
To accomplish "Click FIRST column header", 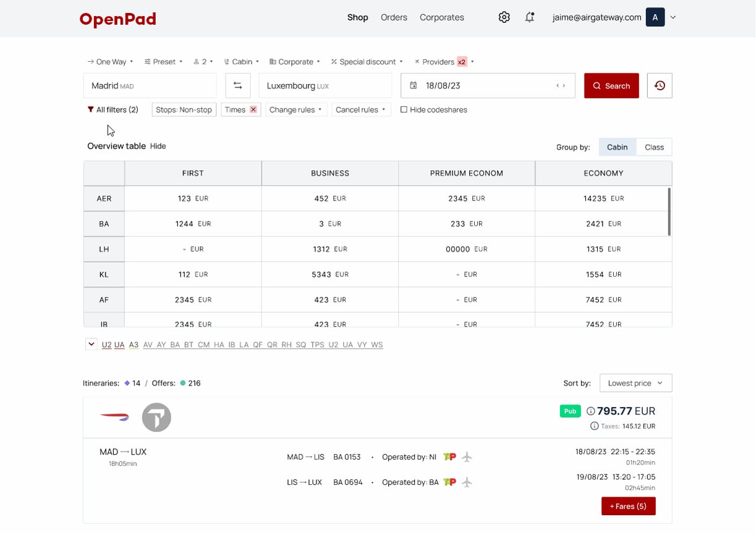I will point(193,173).
